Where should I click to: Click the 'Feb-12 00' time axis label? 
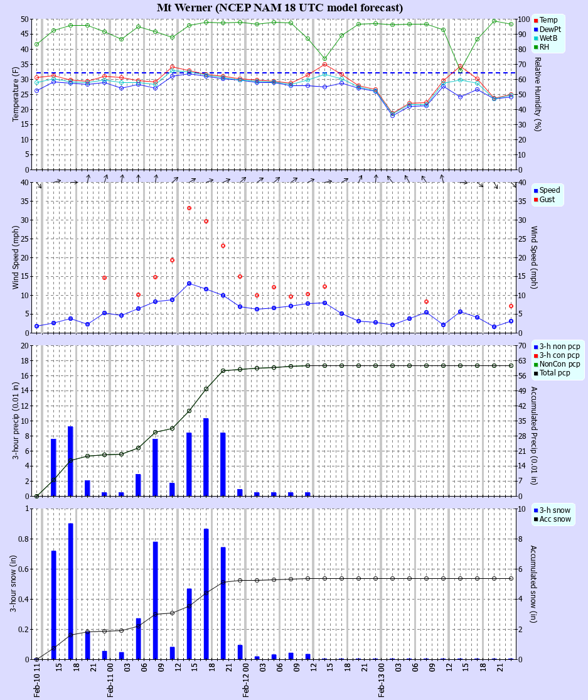[246, 681]
